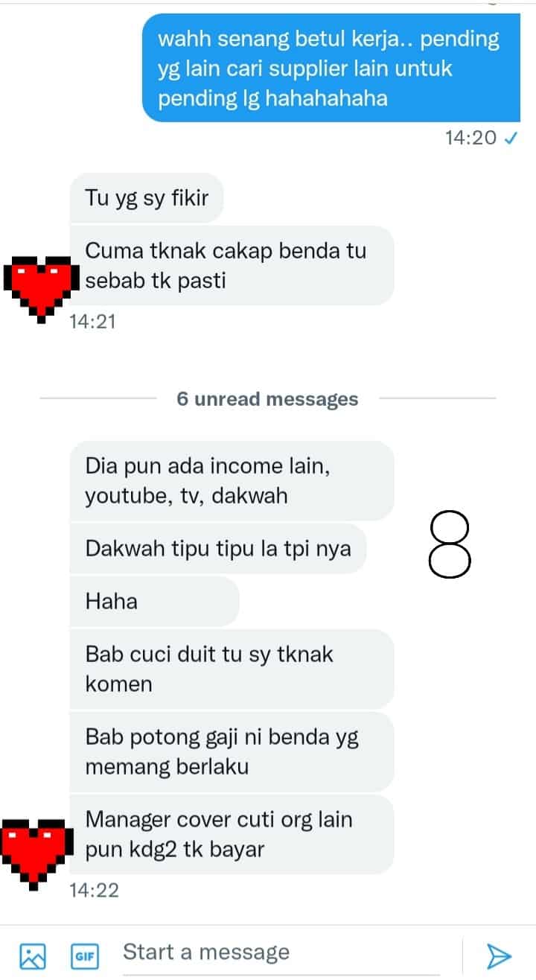Tap the 6 unread messages divider
Viewport: 536px width, 980px height.
point(267,399)
